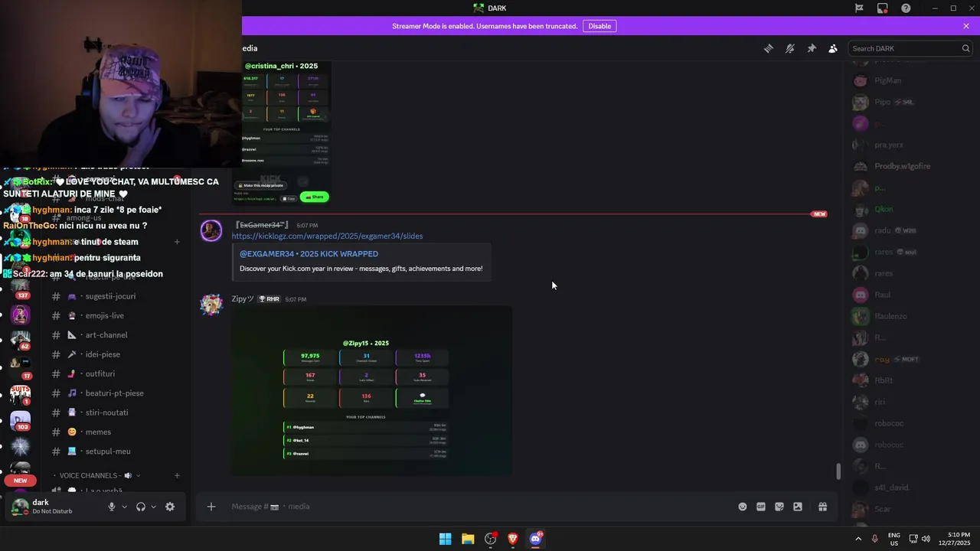The width and height of the screenshot is (980, 551).
Task: Jump to NEW unread servers pill
Action: (x=21, y=481)
